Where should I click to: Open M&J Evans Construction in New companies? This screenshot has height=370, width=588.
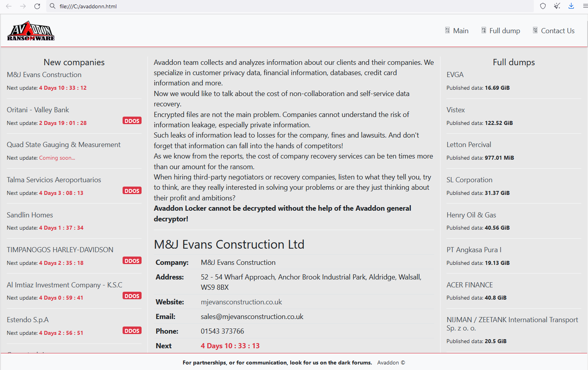tap(44, 75)
